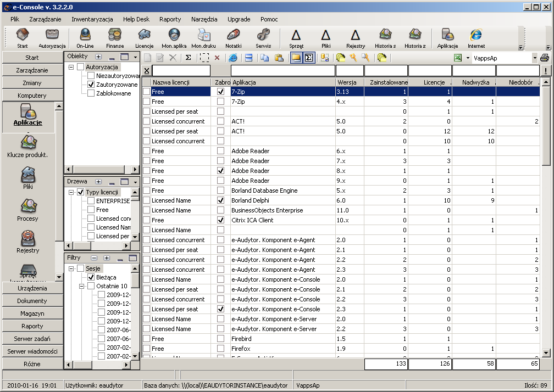Toggle the Bieżąca session checkbox
This screenshot has height=392, width=554.
coord(91,277)
